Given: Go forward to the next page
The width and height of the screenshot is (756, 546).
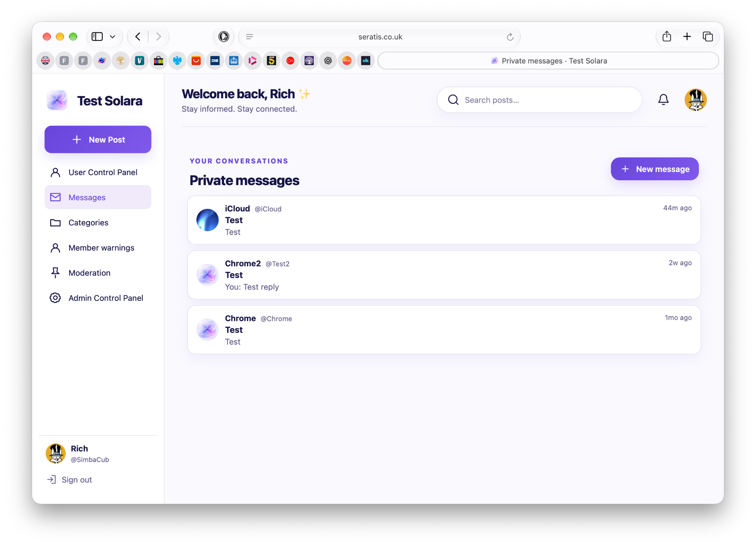Looking at the screenshot, I should click(159, 37).
